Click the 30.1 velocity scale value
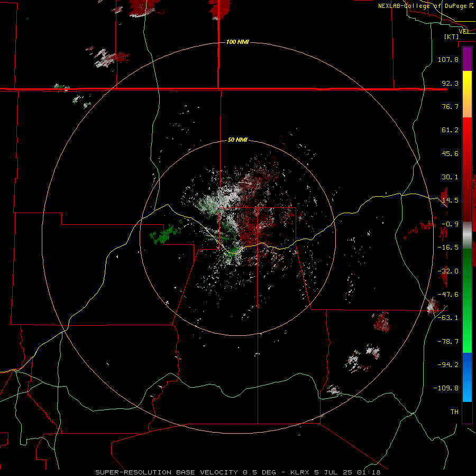Screen dimensions: 476x476 (450, 177)
